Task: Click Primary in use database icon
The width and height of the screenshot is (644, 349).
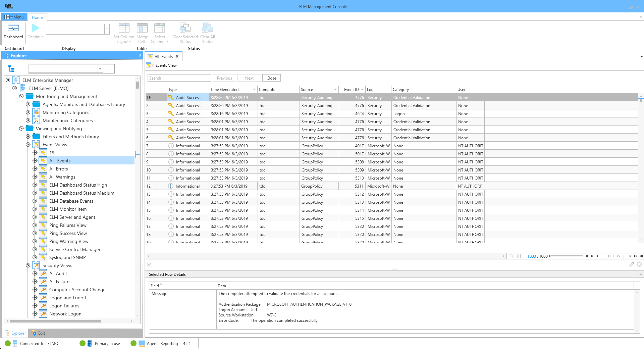Action: (x=90, y=343)
